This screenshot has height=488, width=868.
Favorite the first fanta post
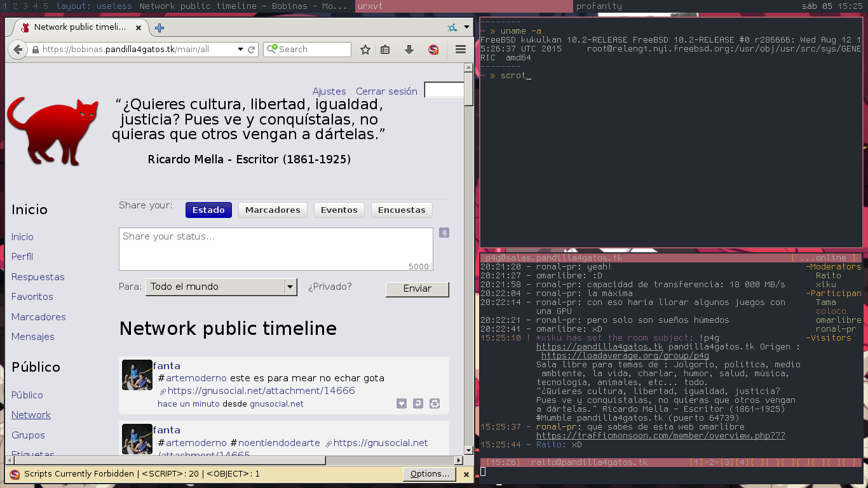click(x=402, y=403)
